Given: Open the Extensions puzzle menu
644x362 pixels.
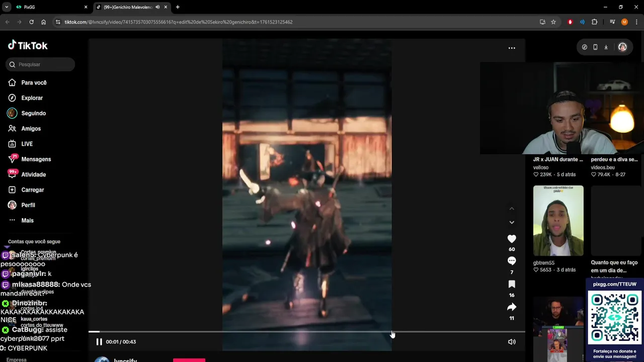Looking at the screenshot, I should pyautogui.click(x=595, y=22).
